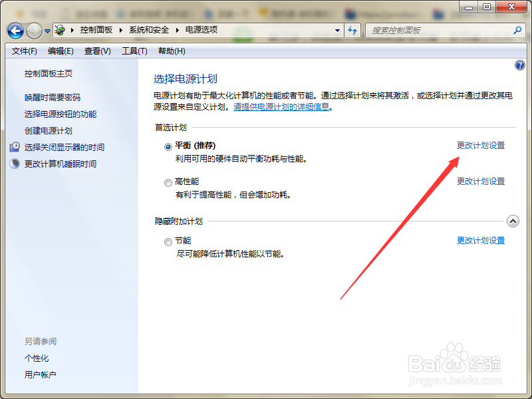Select the 节能 power plan
The image size is (532, 399).
[x=169, y=241]
